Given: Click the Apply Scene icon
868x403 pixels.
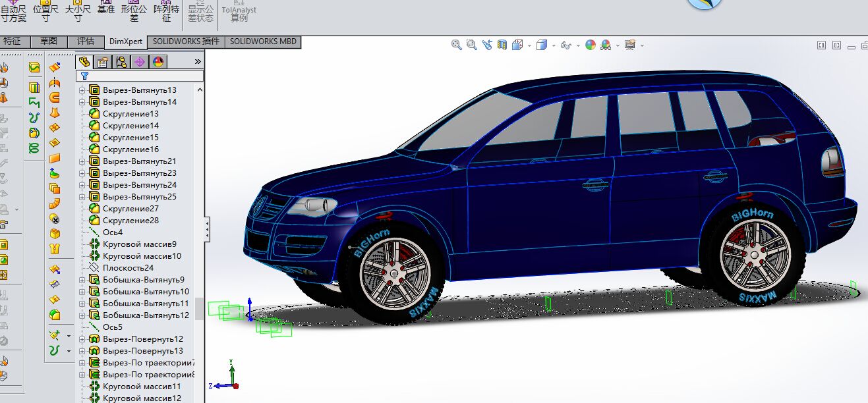Looking at the screenshot, I should [x=605, y=45].
